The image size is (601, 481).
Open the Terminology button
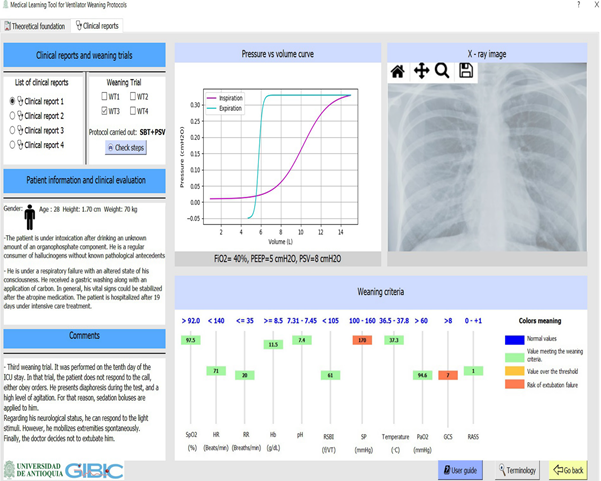coord(516,469)
